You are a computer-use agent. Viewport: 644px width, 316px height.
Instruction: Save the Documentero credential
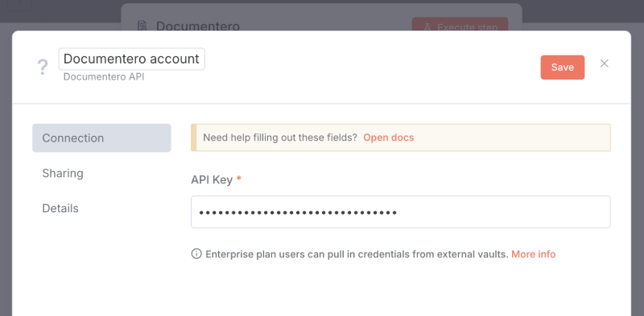[x=562, y=68]
